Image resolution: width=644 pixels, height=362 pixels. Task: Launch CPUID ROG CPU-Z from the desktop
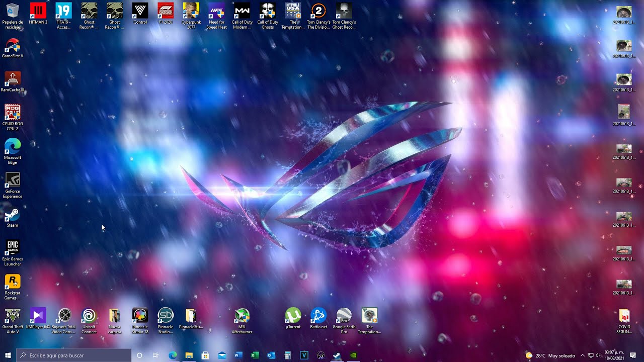coord(13,118)
